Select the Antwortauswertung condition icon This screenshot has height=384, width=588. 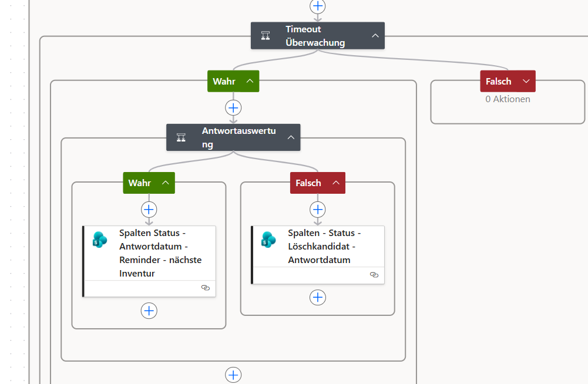click(181, 137)
